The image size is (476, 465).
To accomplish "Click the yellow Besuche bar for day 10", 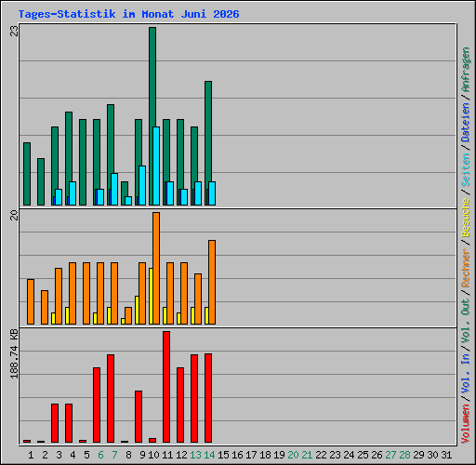I will pos(151,296).
